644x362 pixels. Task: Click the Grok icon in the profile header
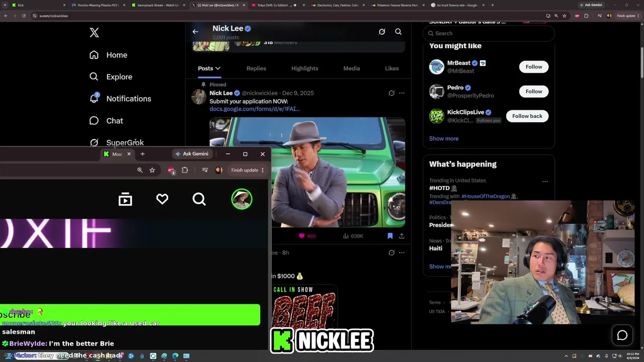[382, 32]
